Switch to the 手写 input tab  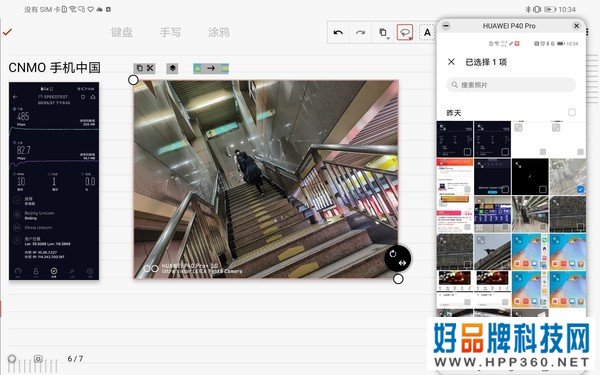pos(170,32)
